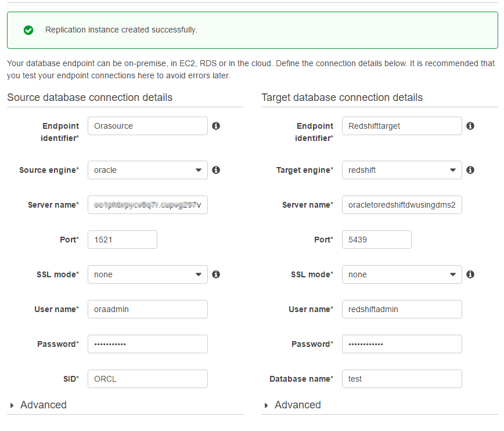The width and height of the screenshot is (504, 431).
Task: Click the Orasource endpoint identifier field
Action: coord(147,126)
